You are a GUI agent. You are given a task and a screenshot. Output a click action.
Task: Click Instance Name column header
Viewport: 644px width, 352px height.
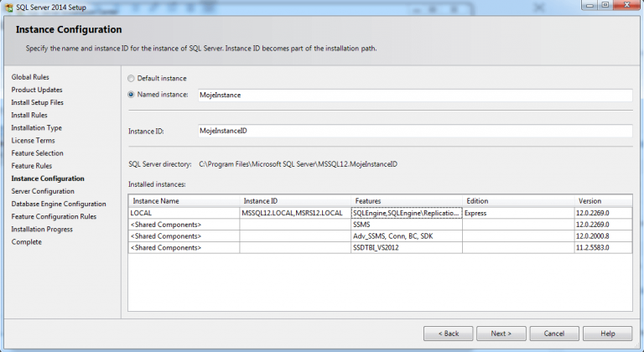point(184,201)
